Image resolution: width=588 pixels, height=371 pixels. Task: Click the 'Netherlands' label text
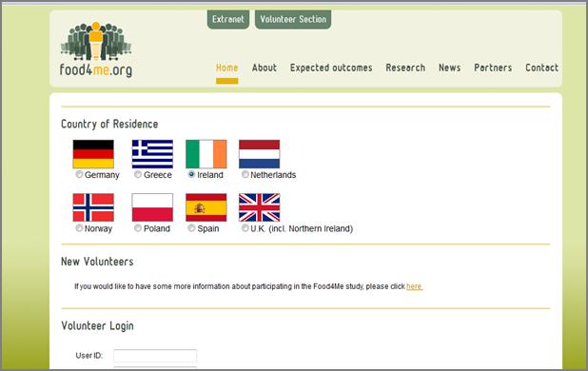(273, 175)
